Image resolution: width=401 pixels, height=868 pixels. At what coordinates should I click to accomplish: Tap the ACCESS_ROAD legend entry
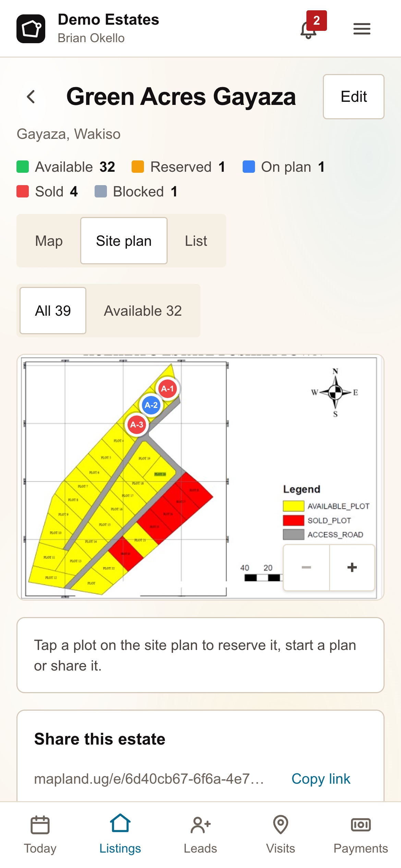click(323, 534)
